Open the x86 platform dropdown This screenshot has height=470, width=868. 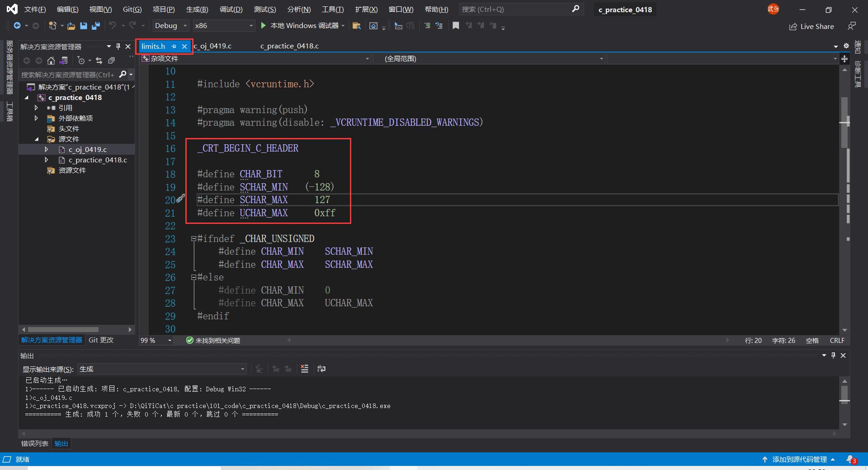pyautogui.click(x=224, y=26)
